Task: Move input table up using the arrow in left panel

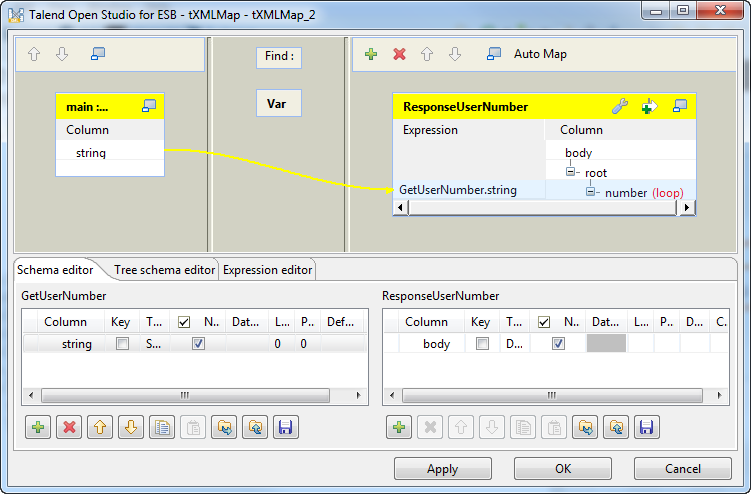Action: (34, 54)
